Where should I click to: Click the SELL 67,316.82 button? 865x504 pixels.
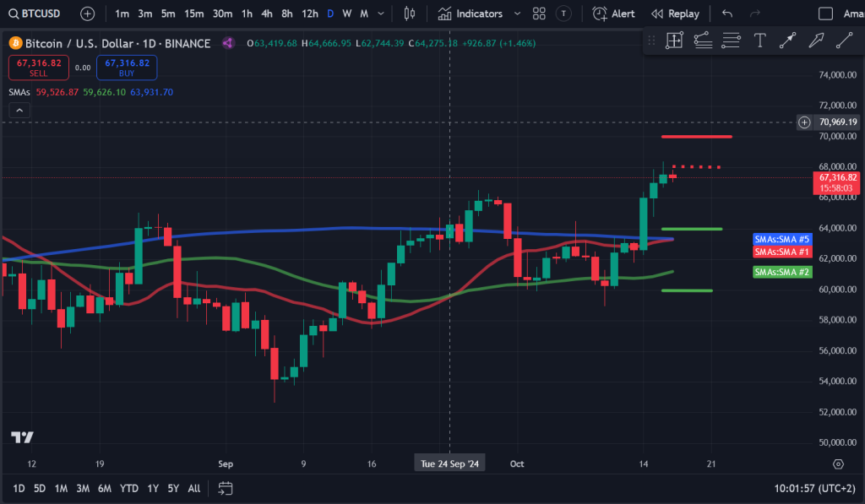pyautogui.click(x=38, y=66)
